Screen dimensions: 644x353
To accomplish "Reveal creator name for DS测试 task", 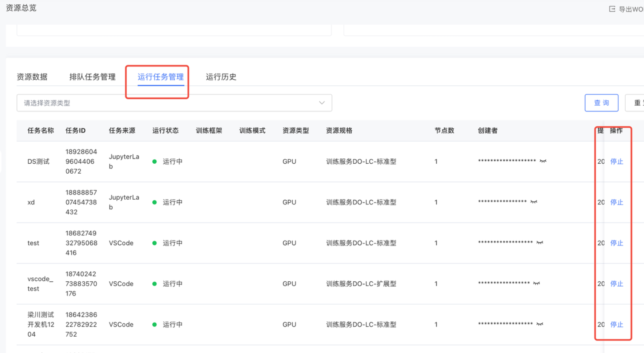I will tap(543, 161).
